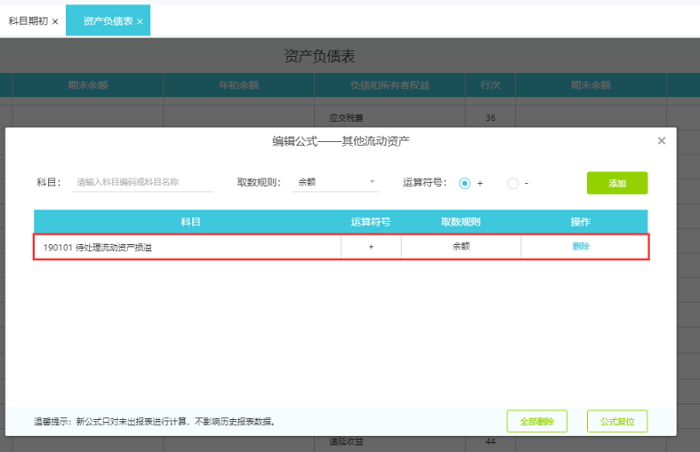
Task: Click the 运算符号 column header
Action: 371,222
